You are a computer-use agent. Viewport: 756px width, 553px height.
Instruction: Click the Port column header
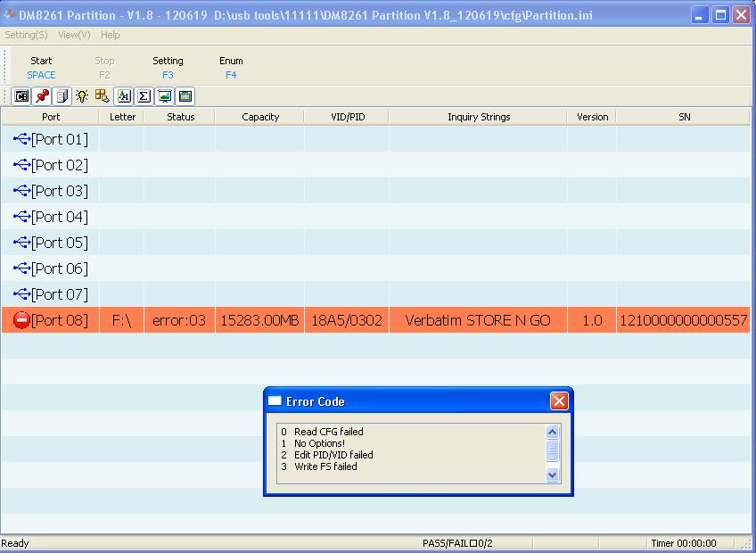tap(50, 117)
